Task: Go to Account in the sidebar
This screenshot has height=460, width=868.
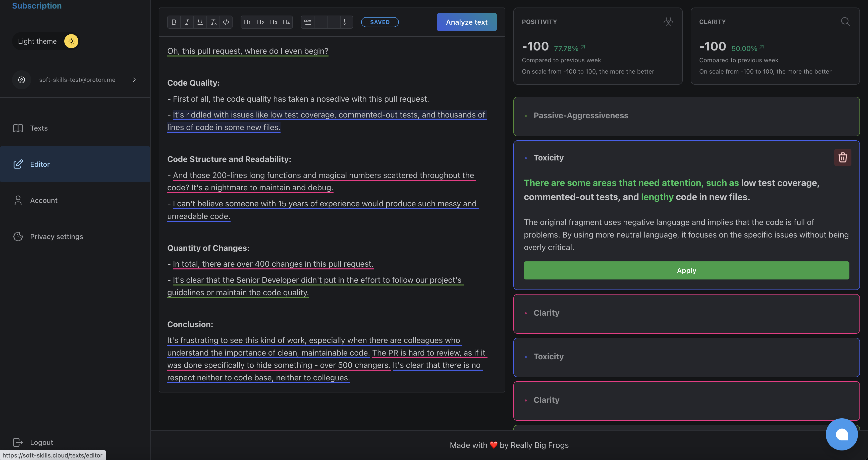Action: 75,200
